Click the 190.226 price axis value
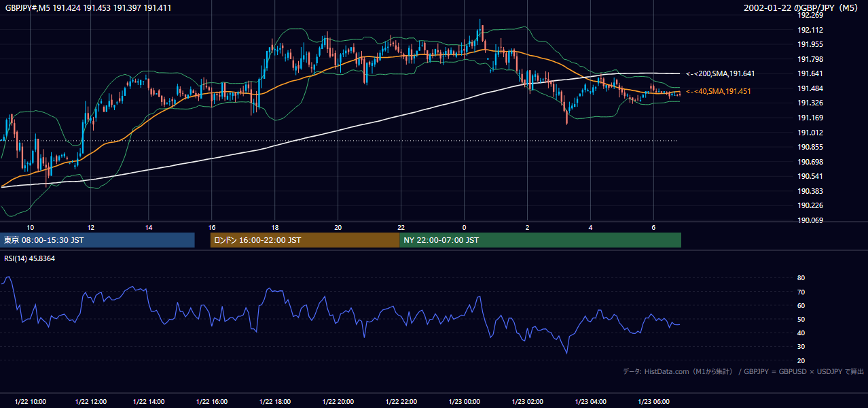The width and height of the screenshot is (868, 408). (x=810, y=205)
